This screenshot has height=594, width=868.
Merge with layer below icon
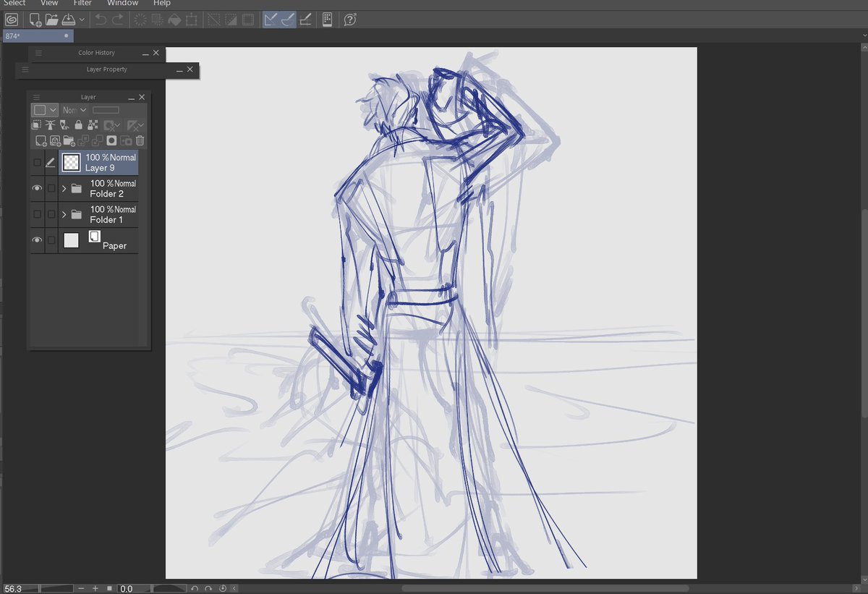[98, 140]
